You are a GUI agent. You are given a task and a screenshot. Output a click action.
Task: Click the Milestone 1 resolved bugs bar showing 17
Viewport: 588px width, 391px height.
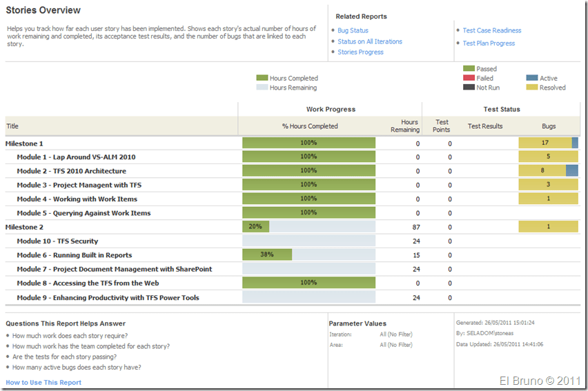point(545,143)
